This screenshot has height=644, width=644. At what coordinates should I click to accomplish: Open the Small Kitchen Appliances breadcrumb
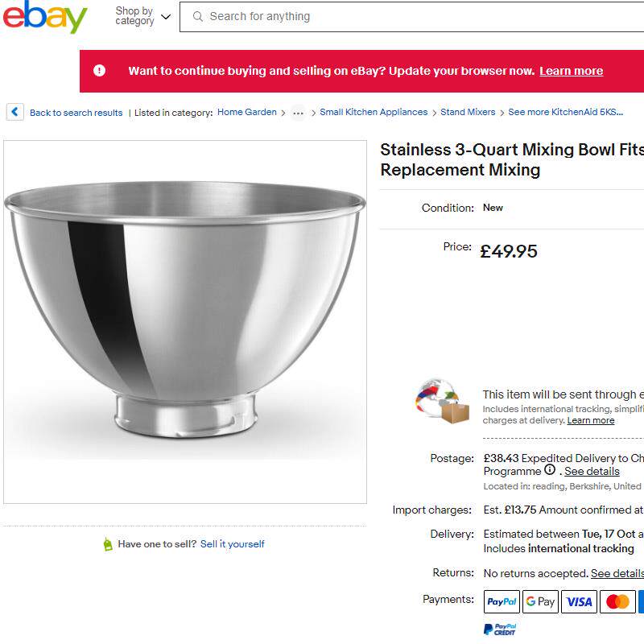tap(374, 113)
